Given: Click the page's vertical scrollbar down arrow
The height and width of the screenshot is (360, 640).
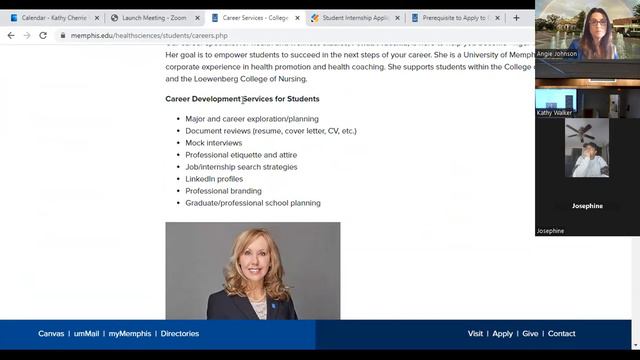Looking at the screenshot, I should [x=636, y=345].
